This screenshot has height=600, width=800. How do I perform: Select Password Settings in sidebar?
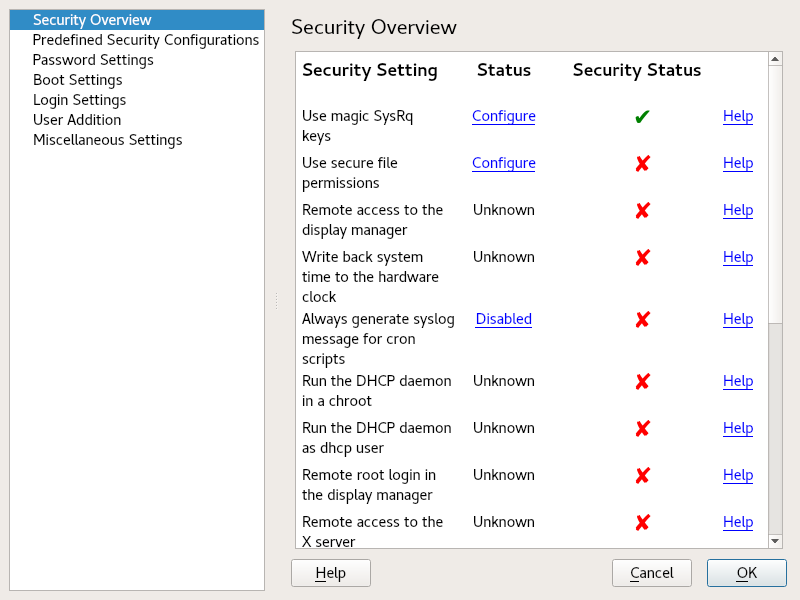[x=93, y=60]
